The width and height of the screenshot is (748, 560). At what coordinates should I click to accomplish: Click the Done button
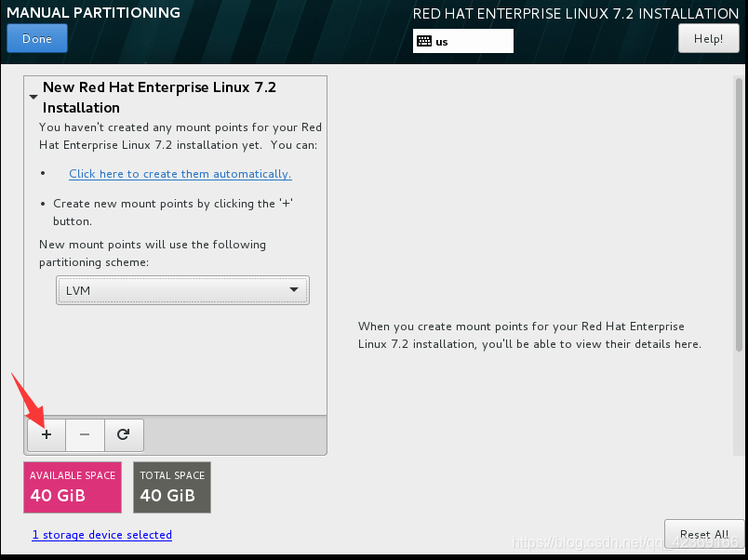[x=37, y=38]
